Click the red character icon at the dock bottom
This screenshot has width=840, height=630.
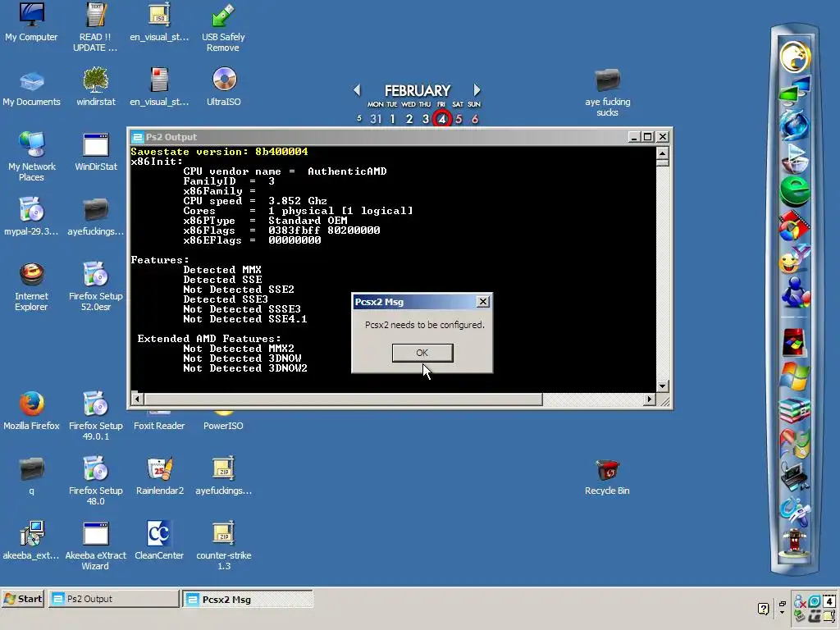(x=794, y=543)
